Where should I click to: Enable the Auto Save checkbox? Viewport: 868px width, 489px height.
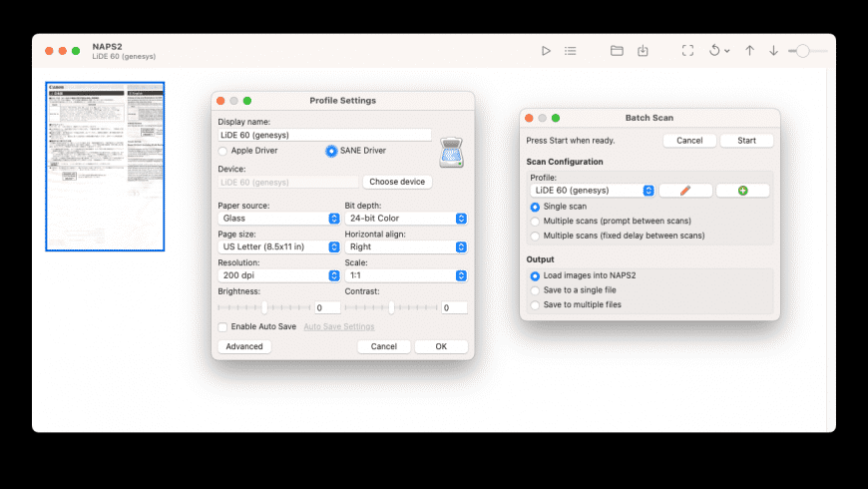click(x=222, y=327)
